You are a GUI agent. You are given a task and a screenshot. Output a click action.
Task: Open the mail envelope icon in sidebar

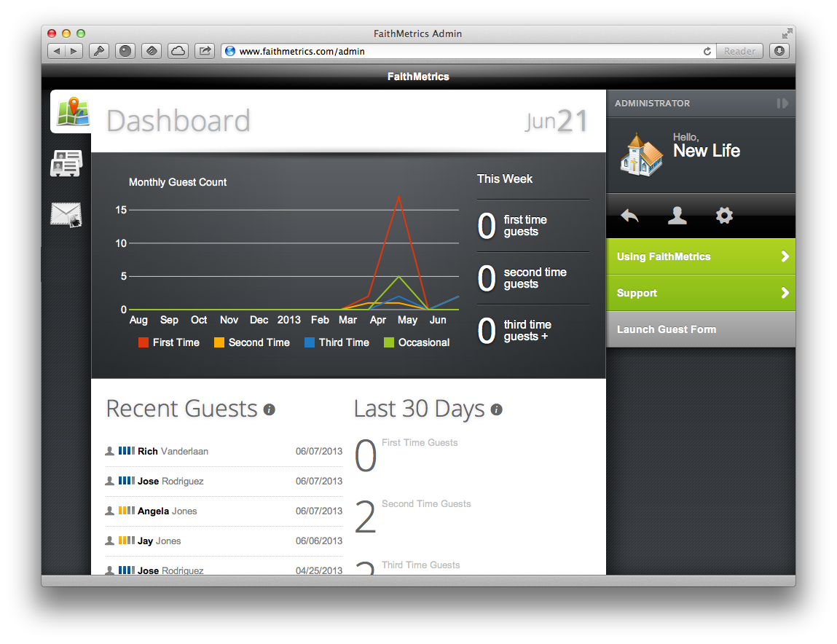[x=66, y=213]
